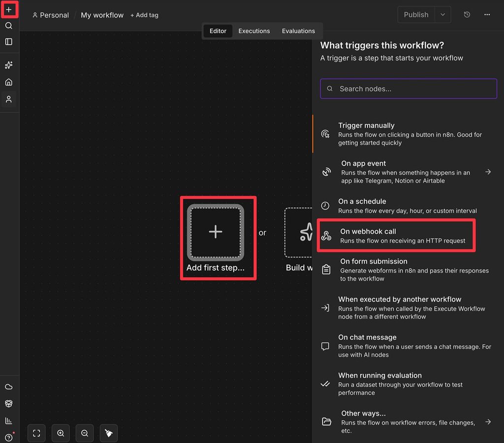Screen dimensions: 504x443
Task: Open the Personal user icon in the sidebar
Action: tap(9, 99)
